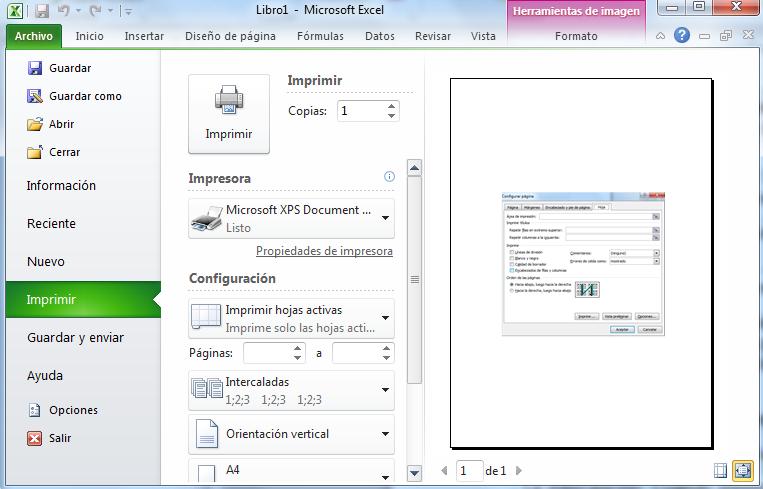
Task: Open the Microsoft XPS Document printer dropdown
Action: (x=291, y=218)
